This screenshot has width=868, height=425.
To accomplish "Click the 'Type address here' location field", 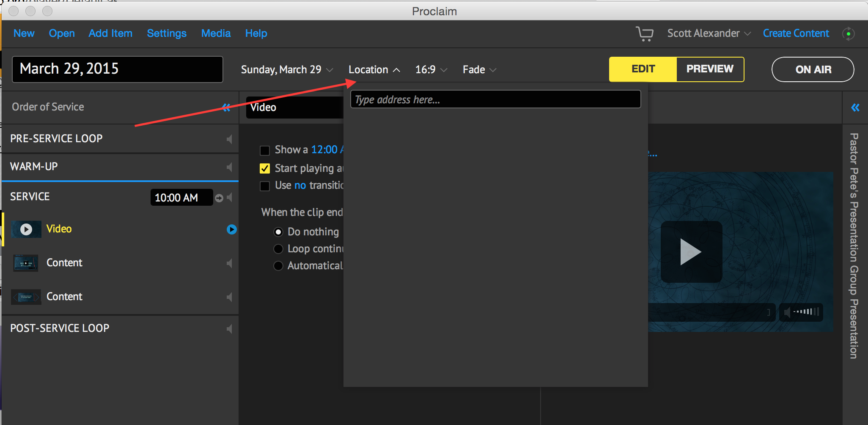I will pos(495,99).
